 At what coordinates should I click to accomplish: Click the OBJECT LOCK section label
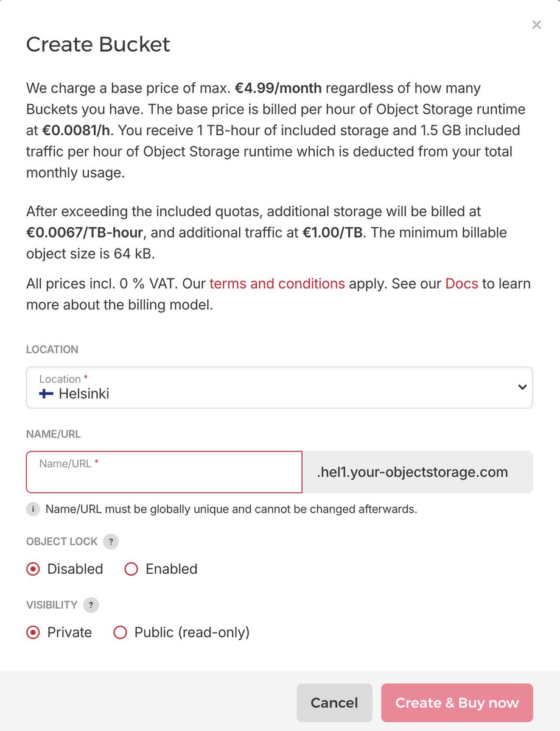[x=61, y=542]
